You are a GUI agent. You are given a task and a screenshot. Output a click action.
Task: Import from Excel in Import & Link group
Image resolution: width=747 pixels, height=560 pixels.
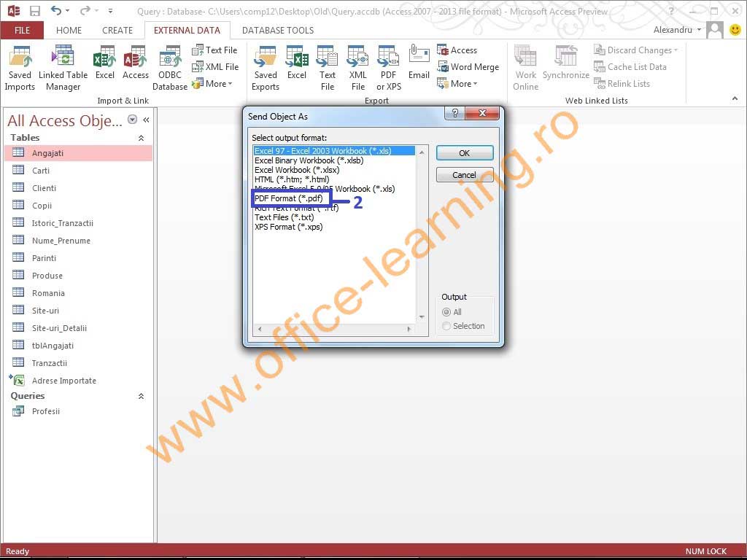click(x=105, y=63)
